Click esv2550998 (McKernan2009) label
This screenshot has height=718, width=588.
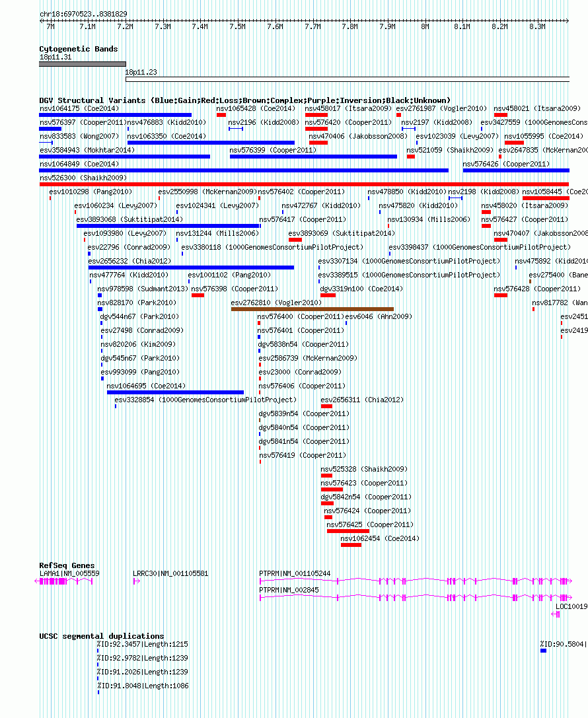207,192
